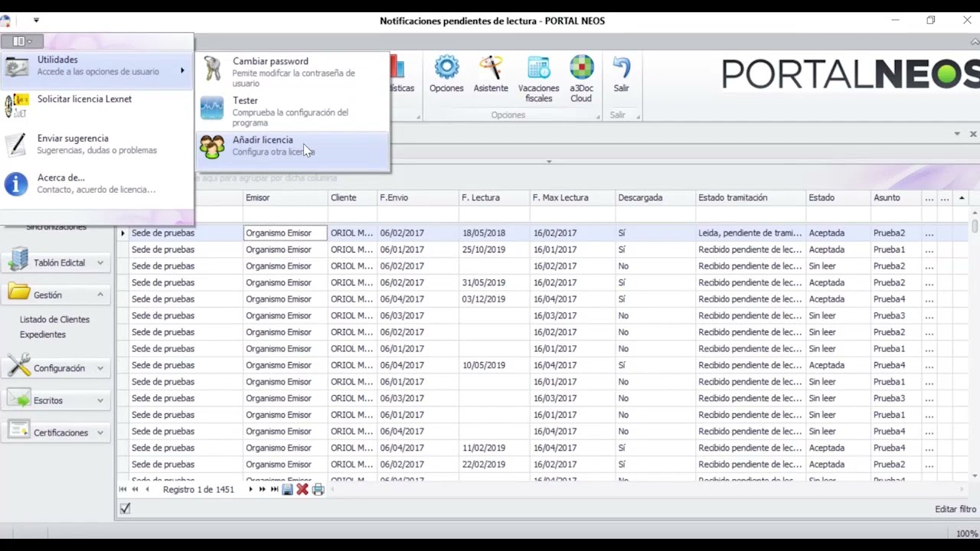The width and height of the screenshot is (980, 551).
Task: Click the F. Max Lectura column header
Action: coord(573,197)
